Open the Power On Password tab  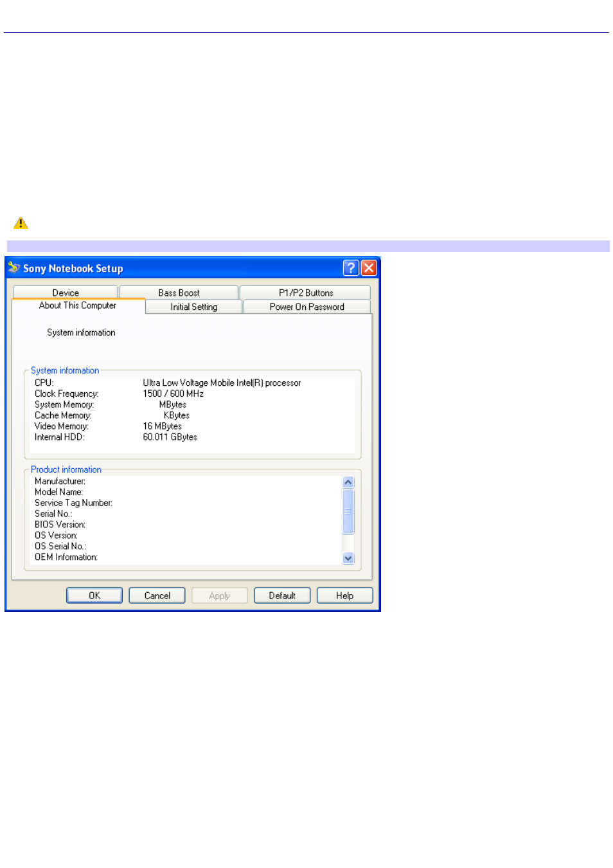pyautogui.click(x=307, y=307)
